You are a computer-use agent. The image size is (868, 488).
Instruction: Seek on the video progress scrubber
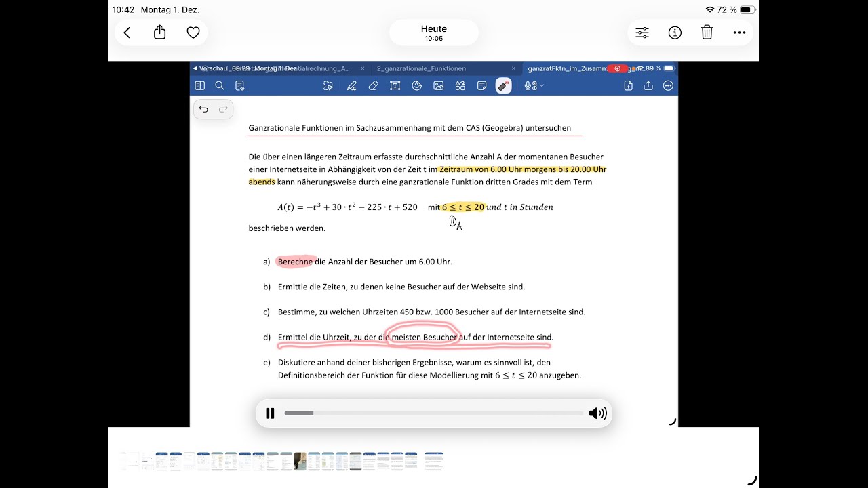433,413
